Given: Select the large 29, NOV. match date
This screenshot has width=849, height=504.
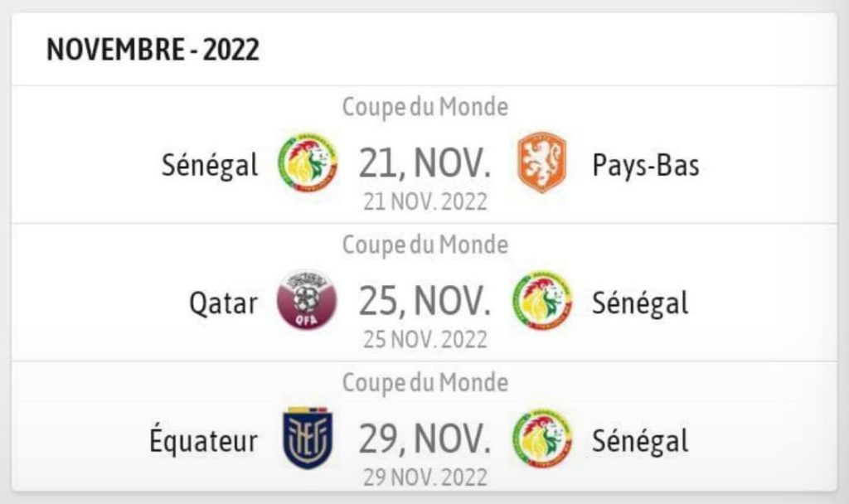Looking at the screenshot, I should coord(424,439).
